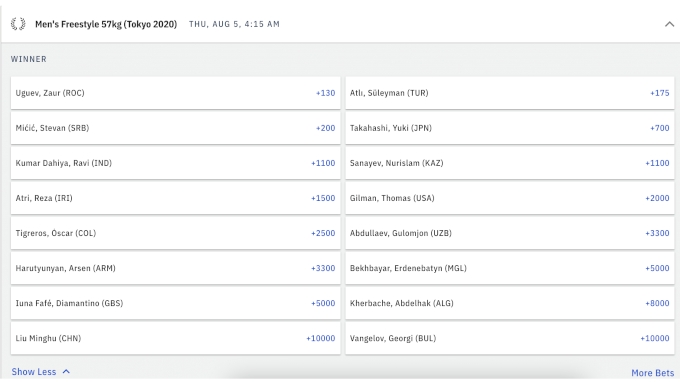Pick Mićić, Stevan (SRB) at +200

click(x=176, y=128)
